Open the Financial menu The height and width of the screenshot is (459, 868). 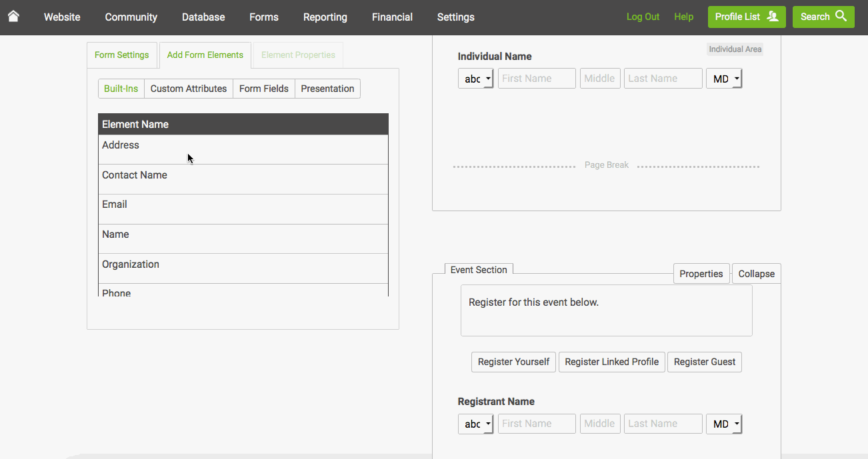[x=392, y=17]
